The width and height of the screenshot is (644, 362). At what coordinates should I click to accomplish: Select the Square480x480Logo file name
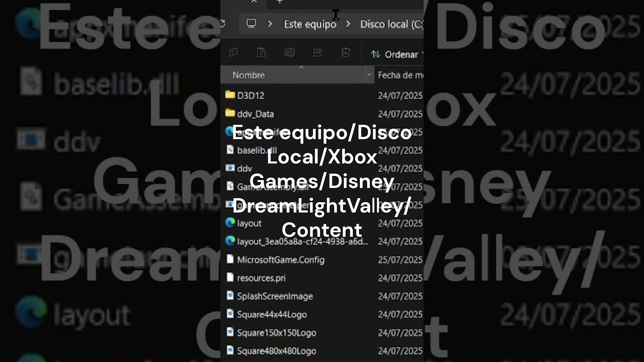click(277, 350)
